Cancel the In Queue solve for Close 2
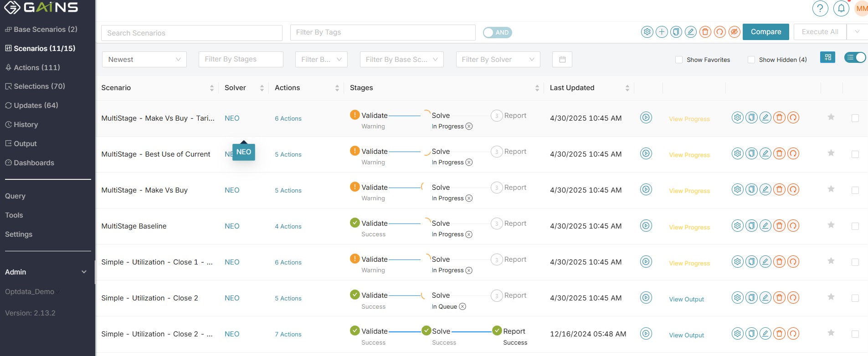Screen dimensions: 868x356 click(462, 307)
